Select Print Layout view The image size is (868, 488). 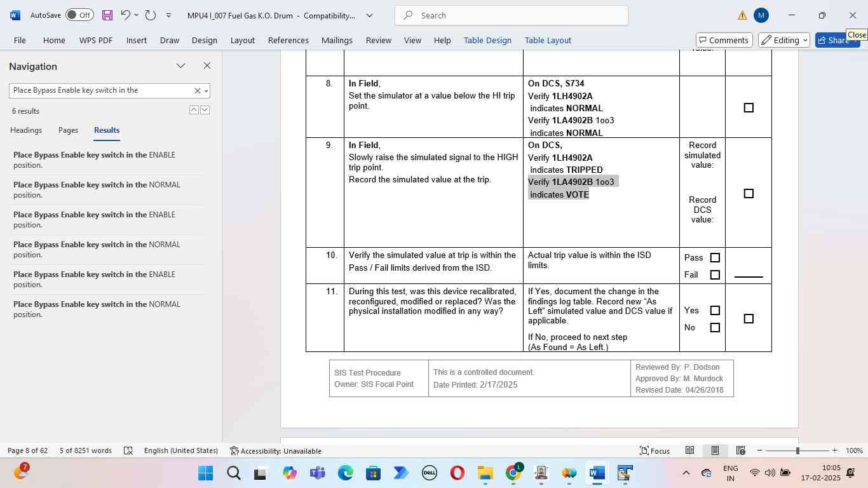[715, 451]
